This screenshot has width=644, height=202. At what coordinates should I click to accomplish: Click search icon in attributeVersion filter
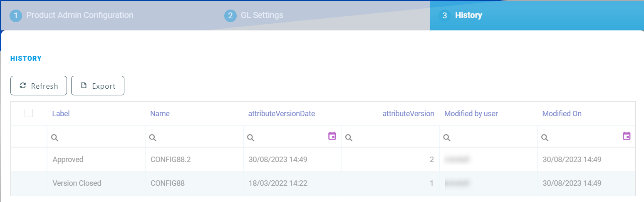tap(349, 137)
